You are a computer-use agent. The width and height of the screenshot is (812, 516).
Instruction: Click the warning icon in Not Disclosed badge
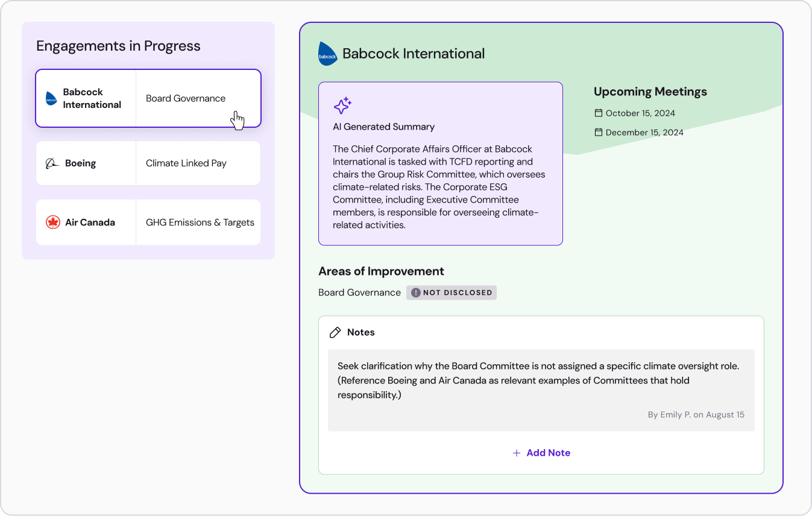point(416,293)
